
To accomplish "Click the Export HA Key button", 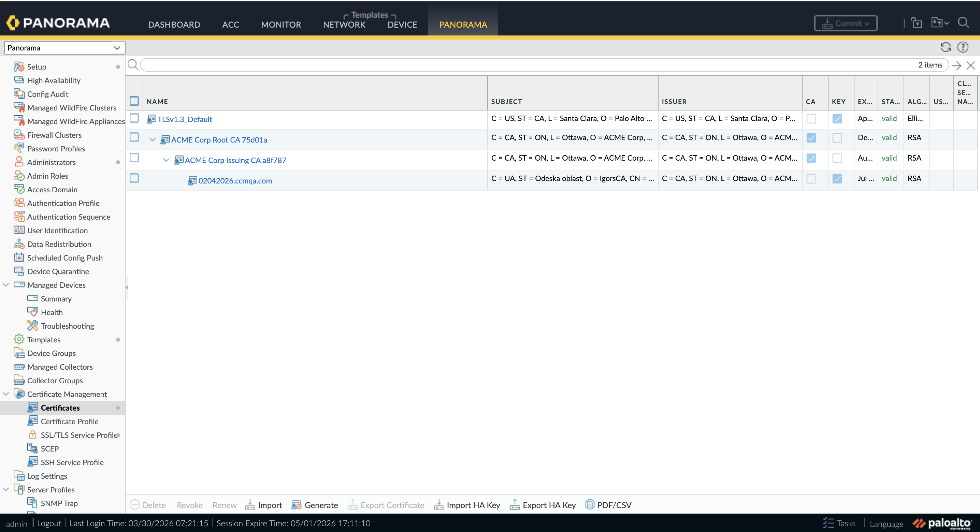I will click(x=543, y=505).
